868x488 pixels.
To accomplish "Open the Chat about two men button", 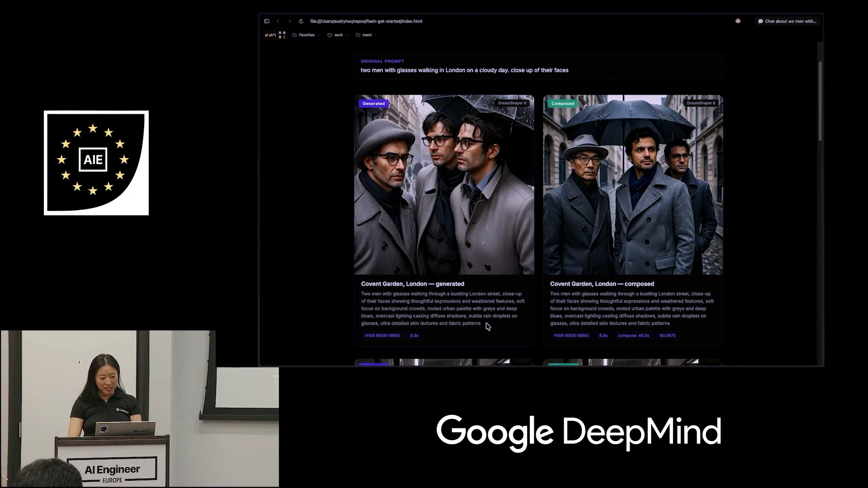I will point(787,21).
